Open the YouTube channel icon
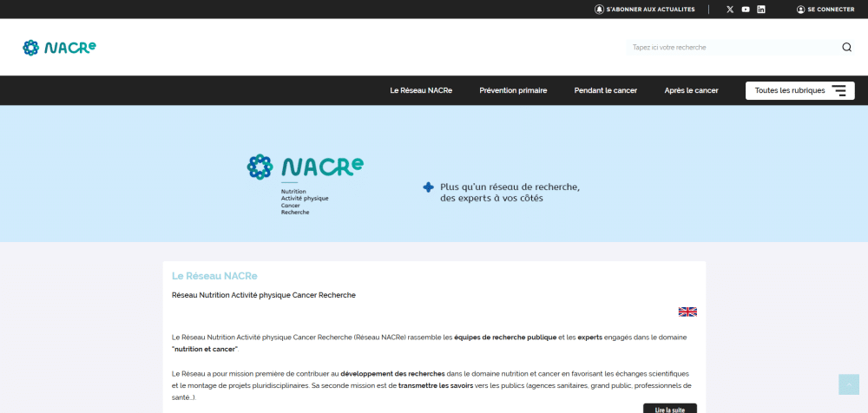868x413 pixels. click(746, 10)
